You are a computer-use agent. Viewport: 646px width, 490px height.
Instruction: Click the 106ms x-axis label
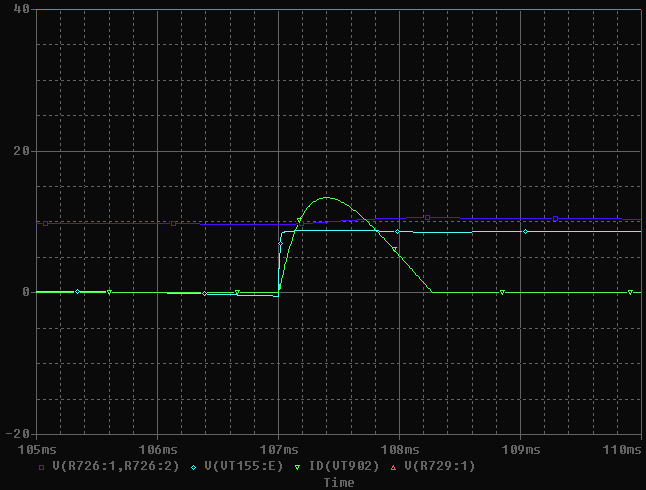click(158, 449)
